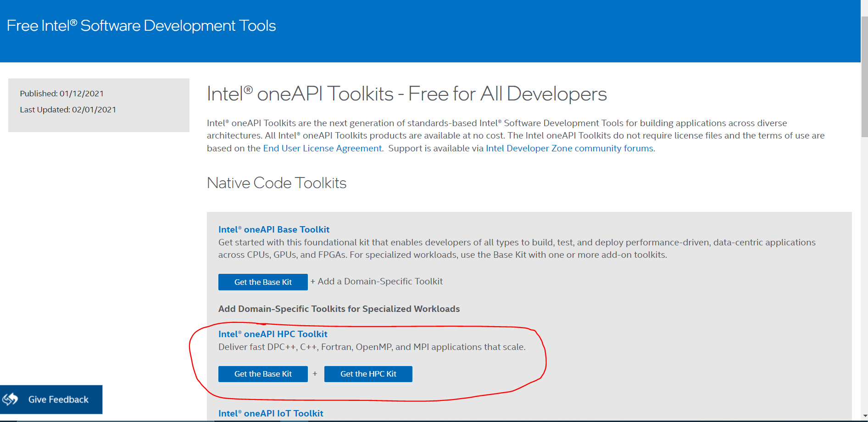
Task: Click Get the Base Kit under Base Toolkit
Action: click(x=263, y=282)
